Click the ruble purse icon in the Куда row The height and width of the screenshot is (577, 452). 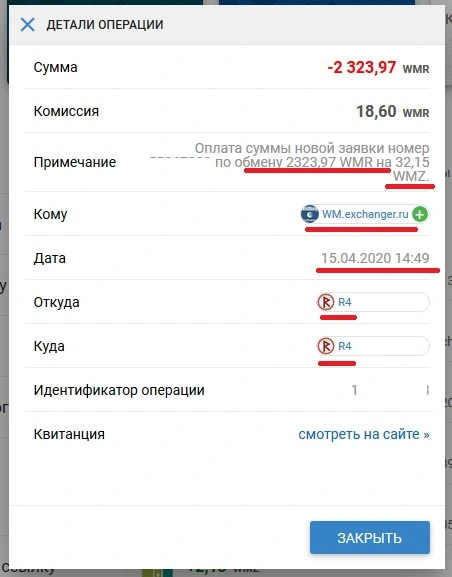[x=326, y=346]
